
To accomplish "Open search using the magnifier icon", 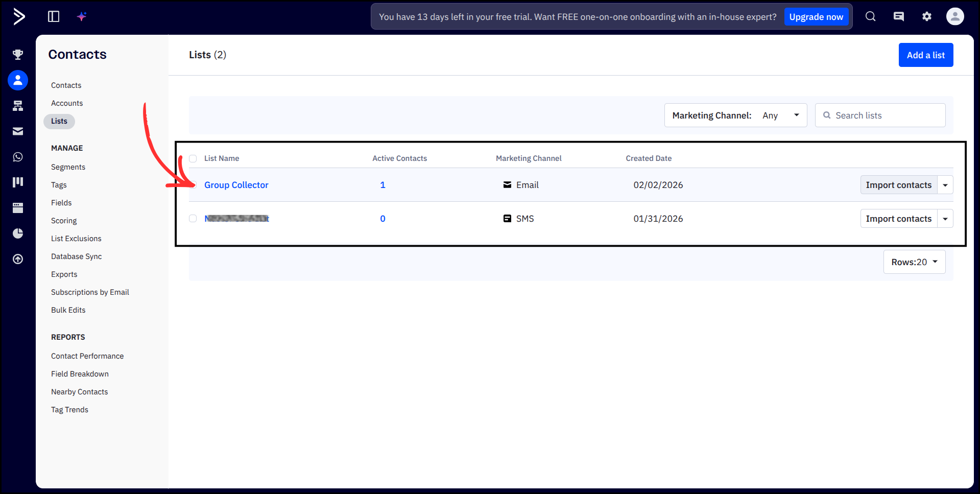I will point(870,16).
